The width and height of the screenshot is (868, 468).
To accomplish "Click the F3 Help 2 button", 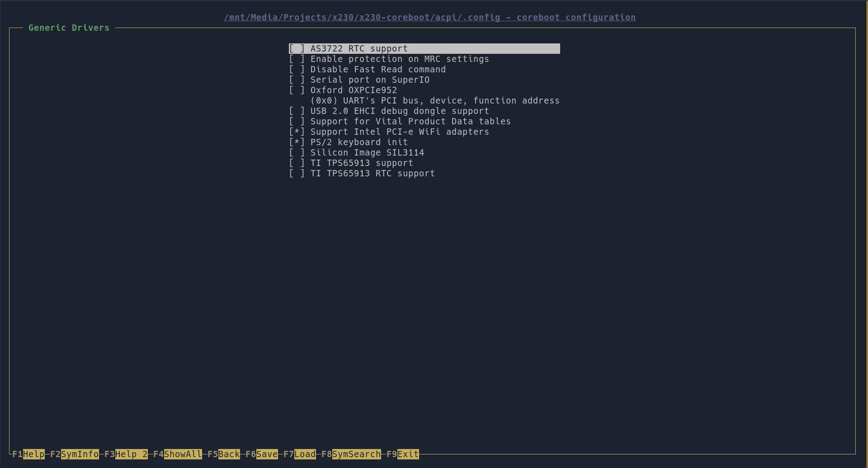I will (126, 454).
